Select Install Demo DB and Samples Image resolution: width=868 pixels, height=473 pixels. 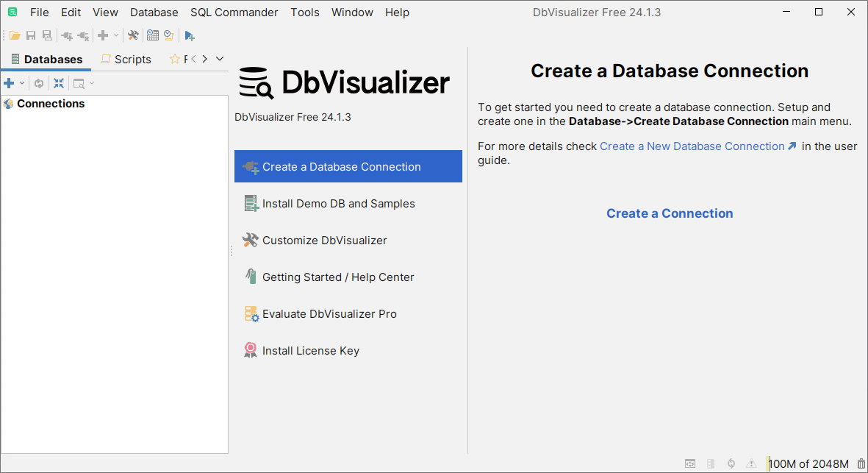pos(348,203)
